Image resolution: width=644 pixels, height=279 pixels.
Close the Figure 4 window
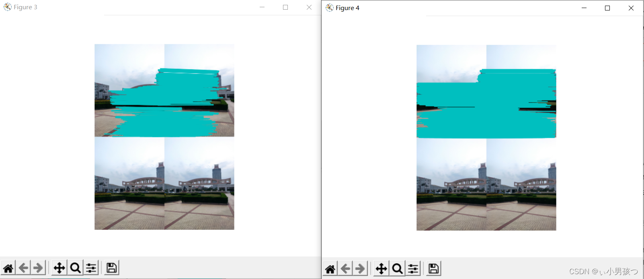tap(631, 8)
